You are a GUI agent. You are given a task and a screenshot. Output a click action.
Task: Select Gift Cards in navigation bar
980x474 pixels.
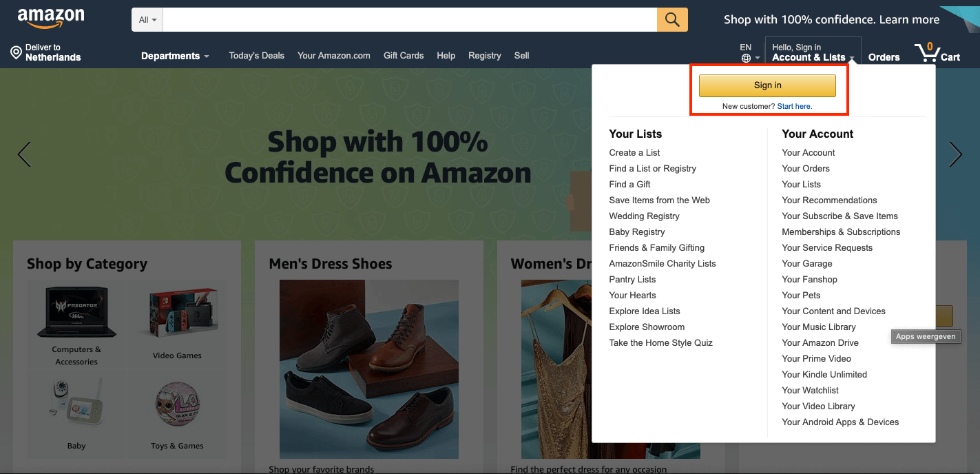[404, 56]
